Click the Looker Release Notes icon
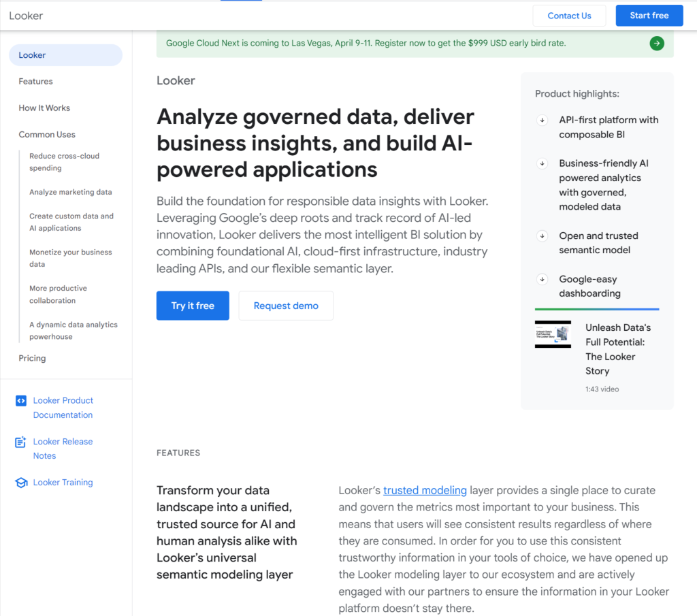 pyautogui.click(x=20, y=442)
